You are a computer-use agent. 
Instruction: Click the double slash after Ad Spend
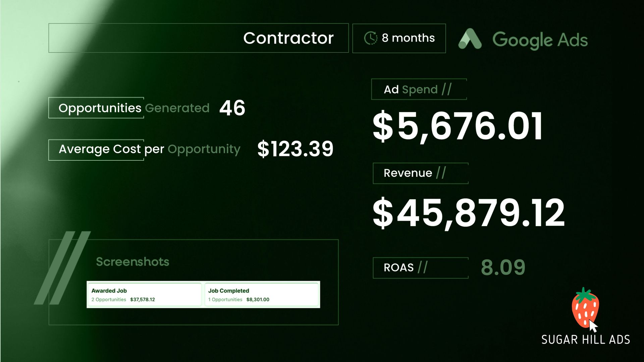pos(446,89)
